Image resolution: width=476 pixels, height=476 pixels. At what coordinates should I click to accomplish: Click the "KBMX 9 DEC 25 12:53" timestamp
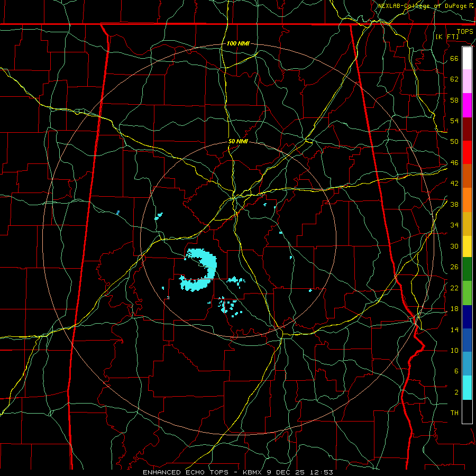coord(288,472)
